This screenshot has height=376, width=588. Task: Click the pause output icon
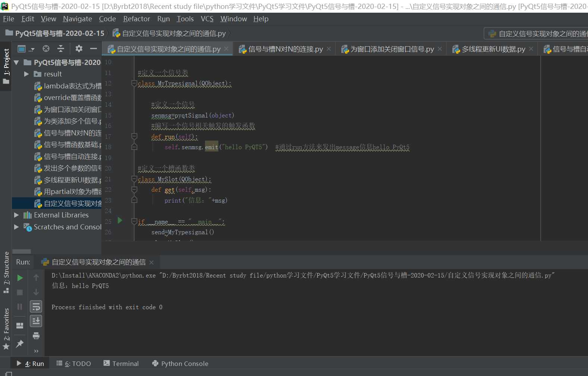coord(20,307)
